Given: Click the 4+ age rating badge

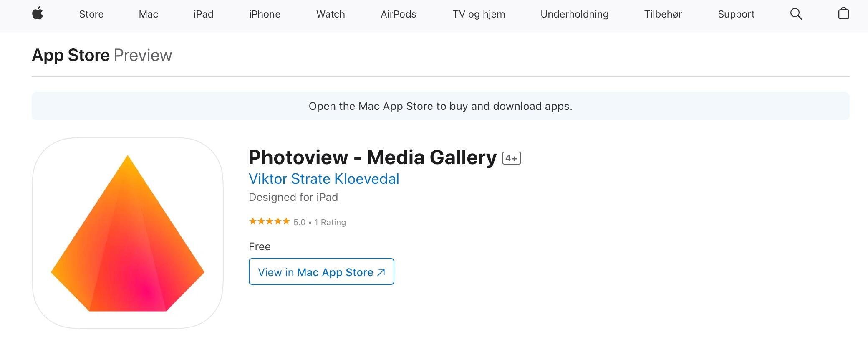Looking at the screenshot, I should tap(511, 158).
